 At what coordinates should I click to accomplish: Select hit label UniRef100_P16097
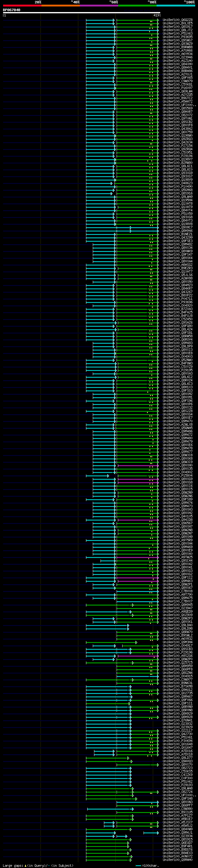click(178, 88)
